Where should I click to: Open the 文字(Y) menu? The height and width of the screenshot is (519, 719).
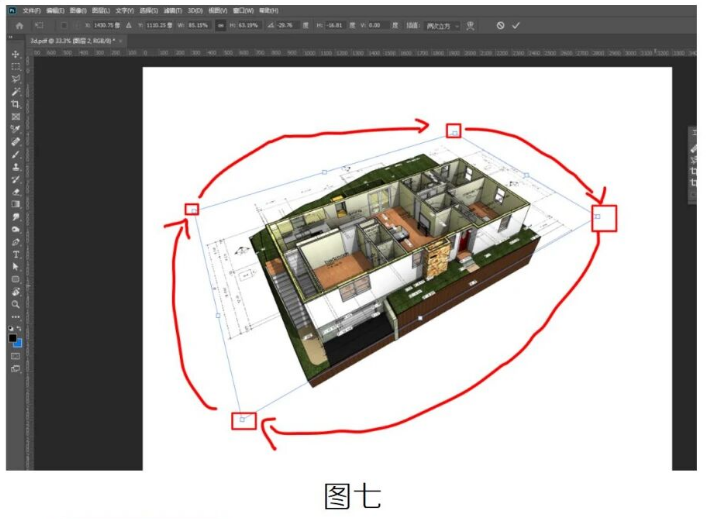(x=124, y=11)
